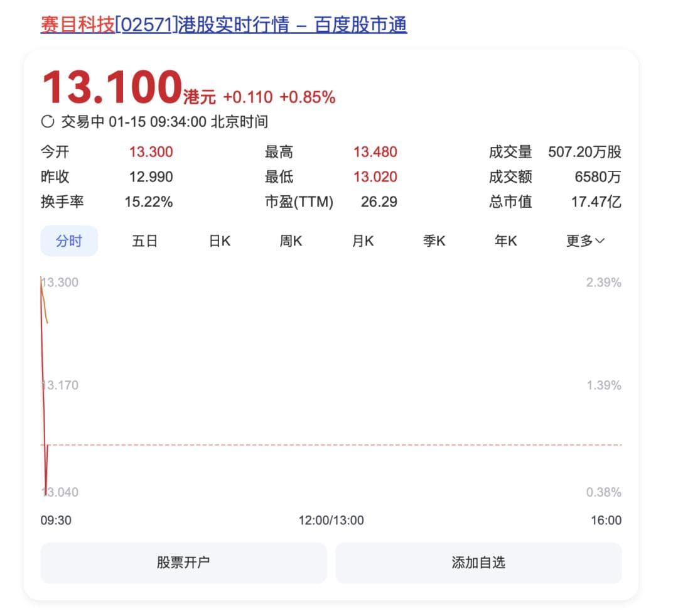
Task: Expand the 更多 dropdown menu
Action: [585, 241]
